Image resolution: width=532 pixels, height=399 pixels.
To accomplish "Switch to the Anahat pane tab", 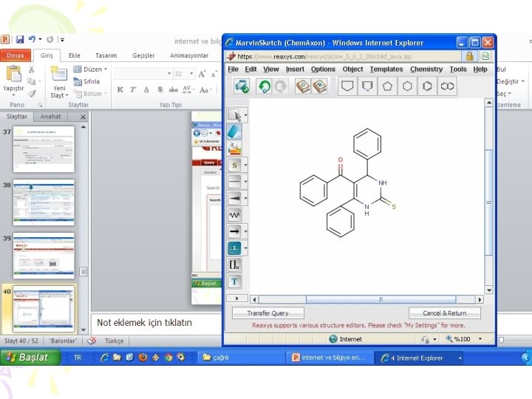I will (50, 117).
